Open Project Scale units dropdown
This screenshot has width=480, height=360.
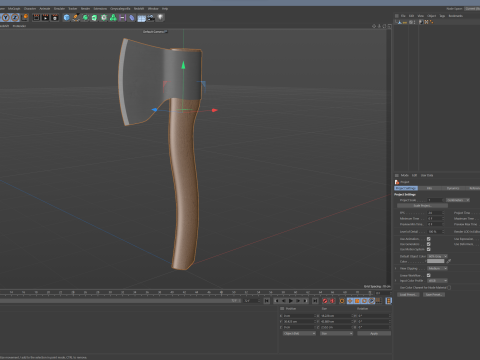(458, 200)
